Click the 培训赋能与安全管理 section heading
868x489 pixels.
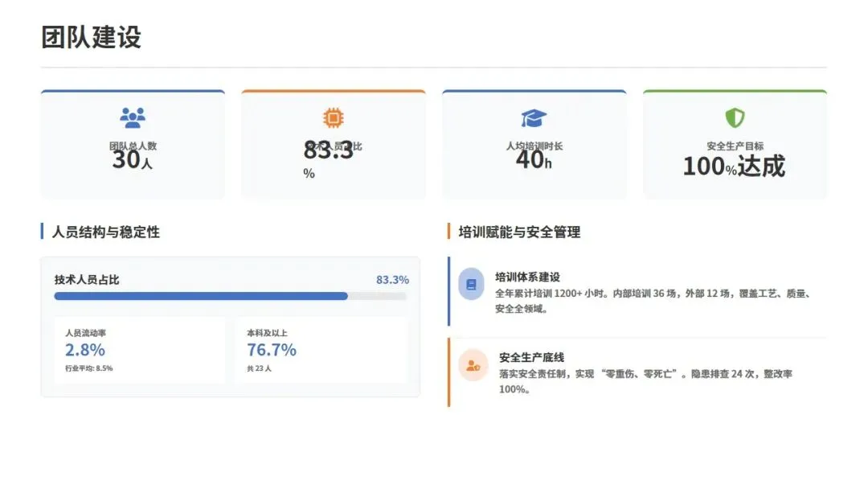tap(519, 232)
